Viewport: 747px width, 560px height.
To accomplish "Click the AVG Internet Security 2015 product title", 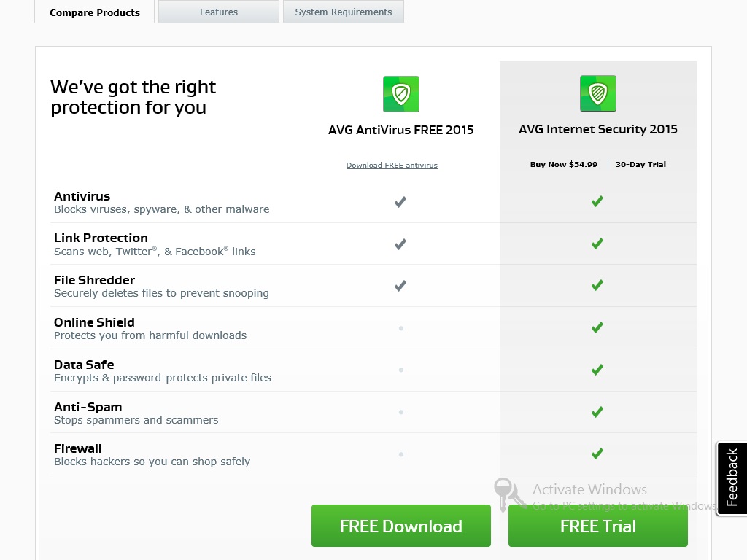I will pyautogui.click(x=597, y=130).
